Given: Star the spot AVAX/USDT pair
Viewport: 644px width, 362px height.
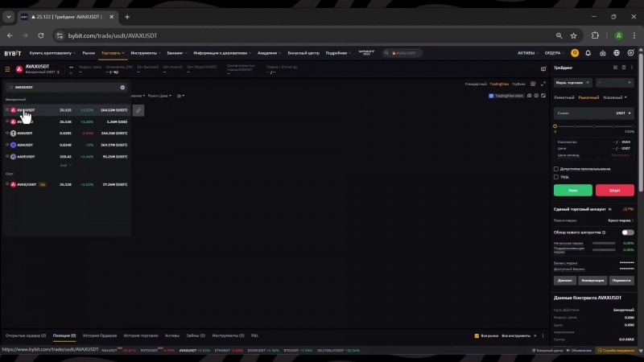Looking at the screenshot, I should (x=7, y=184).
